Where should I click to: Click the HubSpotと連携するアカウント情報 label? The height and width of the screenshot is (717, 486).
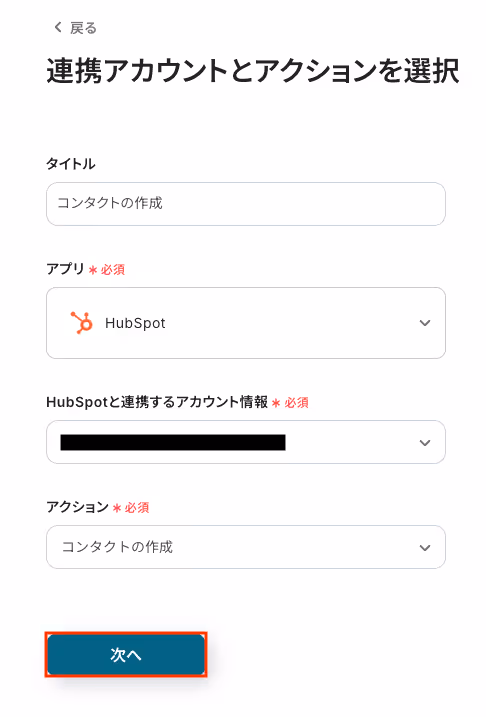pos(157,402)
